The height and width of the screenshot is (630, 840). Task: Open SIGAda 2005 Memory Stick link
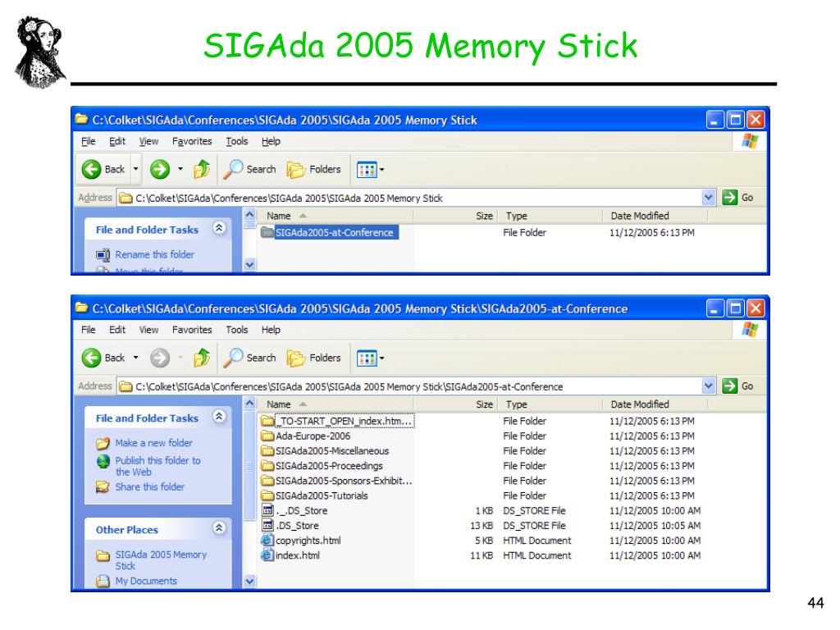161,560
